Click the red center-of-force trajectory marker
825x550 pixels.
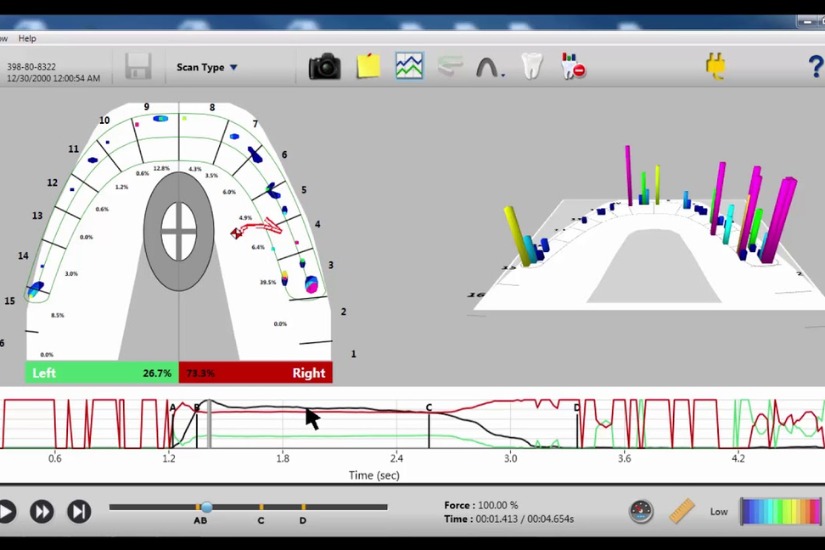pyautogui.click(x=237, y=233)
